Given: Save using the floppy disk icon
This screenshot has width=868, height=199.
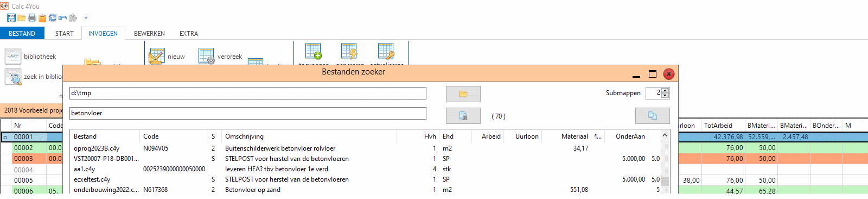Looking at the screenshot, I should tap(11, 17).
